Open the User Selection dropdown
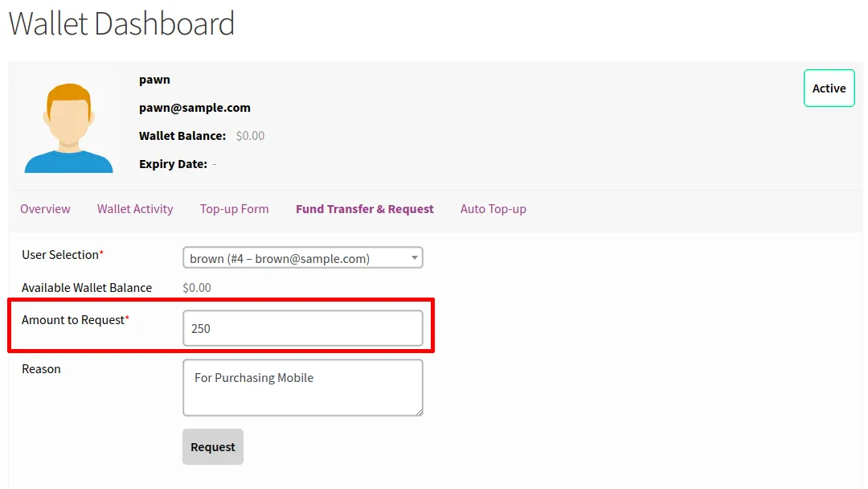 pyautogui.click(x=303, y=258)
